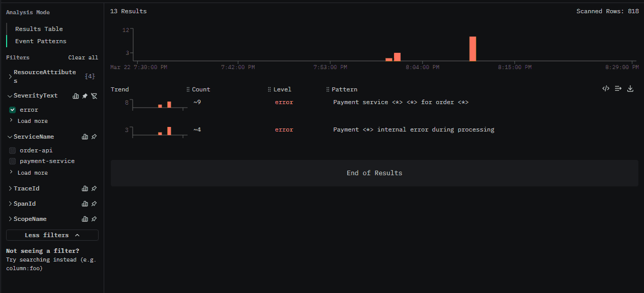644x293 pixels.
Task: Open SQL code view icon
Action: 605,88
